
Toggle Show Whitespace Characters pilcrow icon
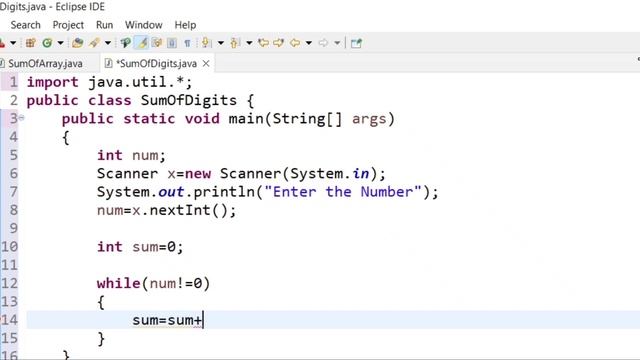pyautogui.click(x=187, y=43)
